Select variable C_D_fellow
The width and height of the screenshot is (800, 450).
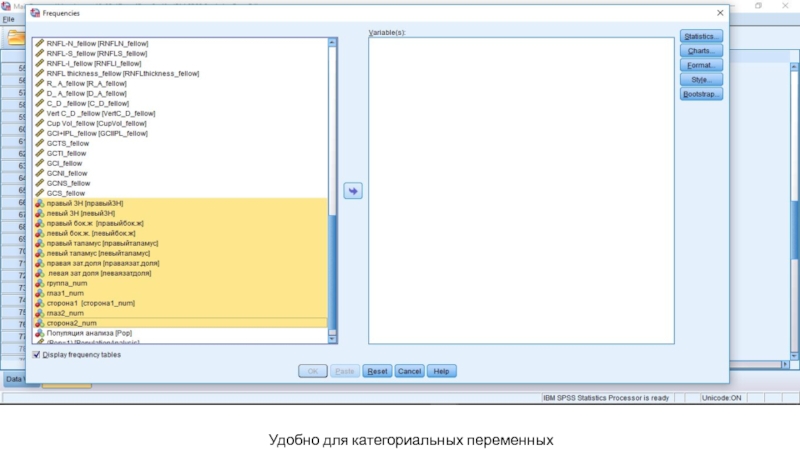(x=88, y=103)
